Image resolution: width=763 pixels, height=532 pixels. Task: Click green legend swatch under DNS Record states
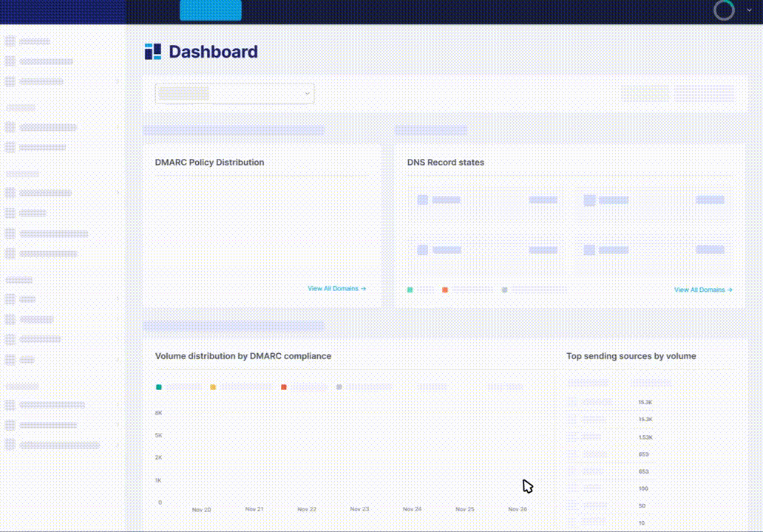[x=410, y=290]
